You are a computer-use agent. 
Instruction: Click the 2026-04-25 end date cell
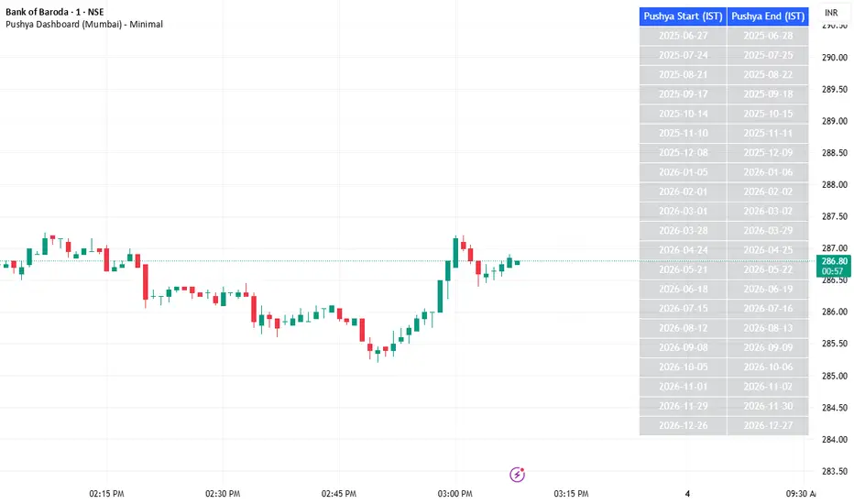coord(769,250)
